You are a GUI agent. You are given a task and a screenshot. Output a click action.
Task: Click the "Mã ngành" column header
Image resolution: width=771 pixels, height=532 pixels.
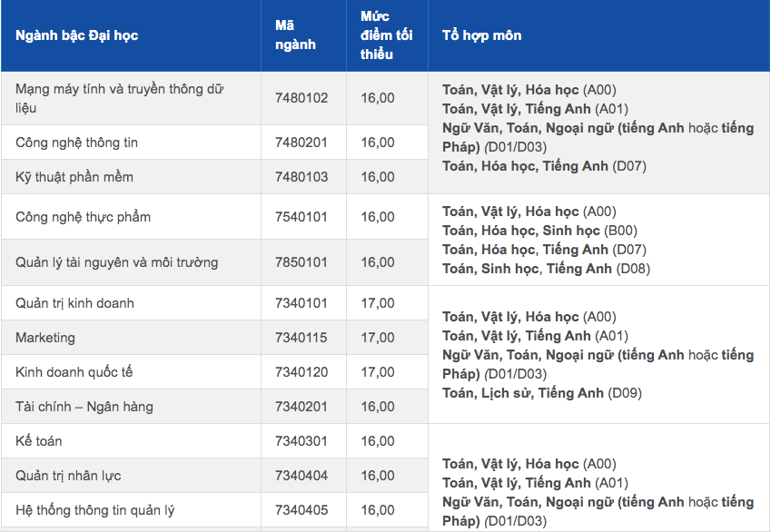296,35
